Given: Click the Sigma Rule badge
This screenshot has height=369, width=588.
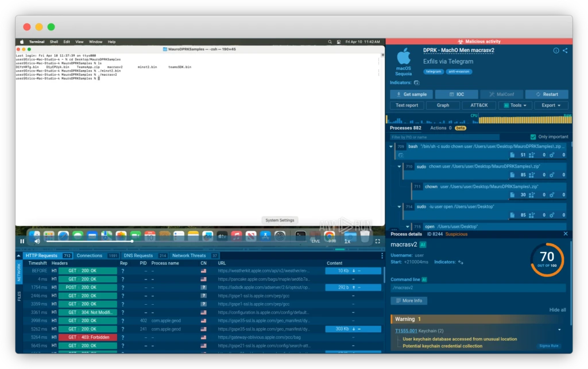Looking at the screenshot, I should [x=548, y=346].
